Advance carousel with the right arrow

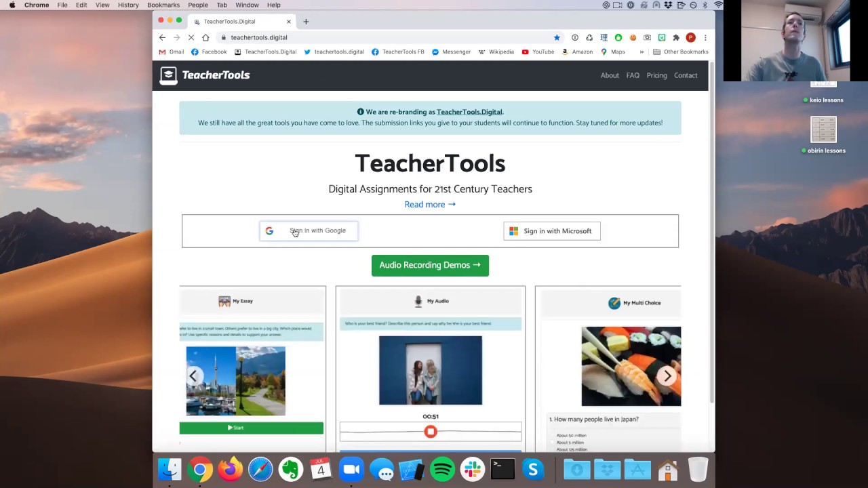tap(667, 375)
